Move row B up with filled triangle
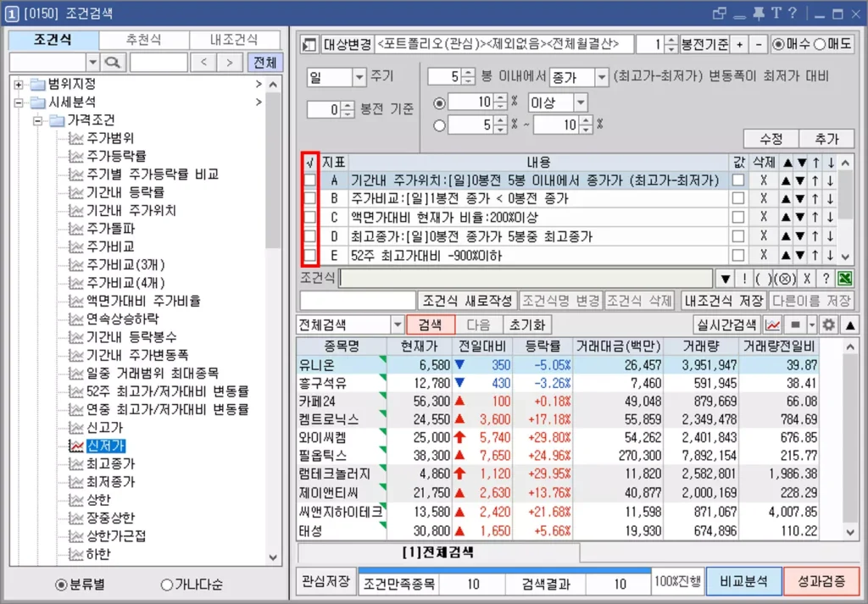This screenshot has height=604, width=868. [786, 198]
